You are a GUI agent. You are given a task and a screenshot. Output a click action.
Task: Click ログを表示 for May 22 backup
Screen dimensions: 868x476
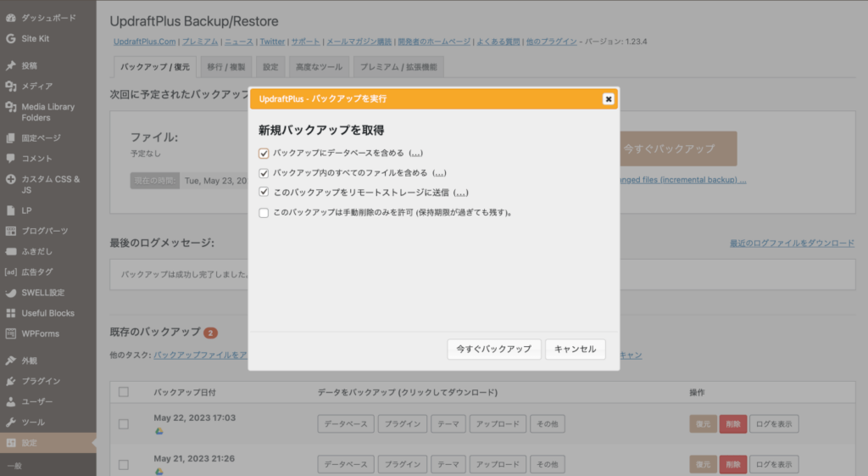coord(774,424)
